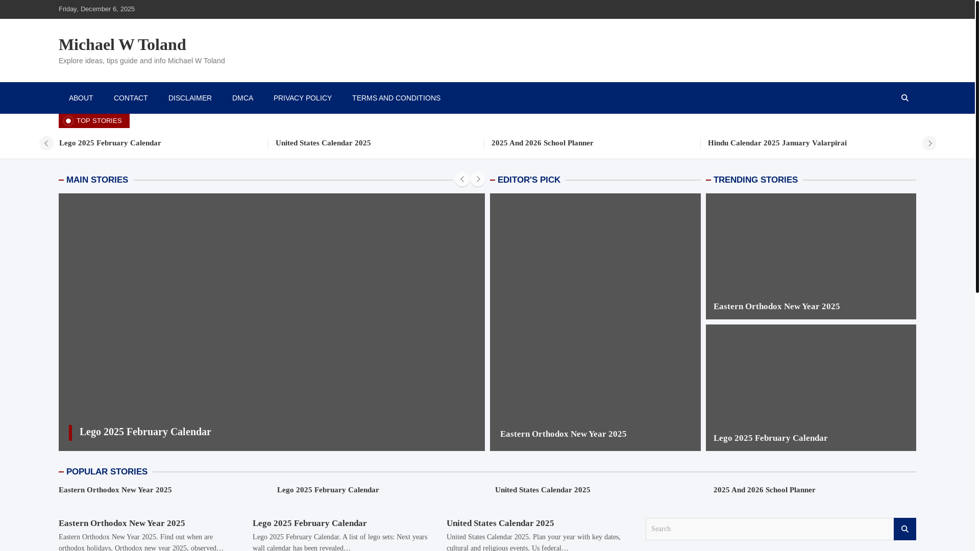Go to previous slide in Main Stories
Screen dimensions: 980x551
[462, 179]
